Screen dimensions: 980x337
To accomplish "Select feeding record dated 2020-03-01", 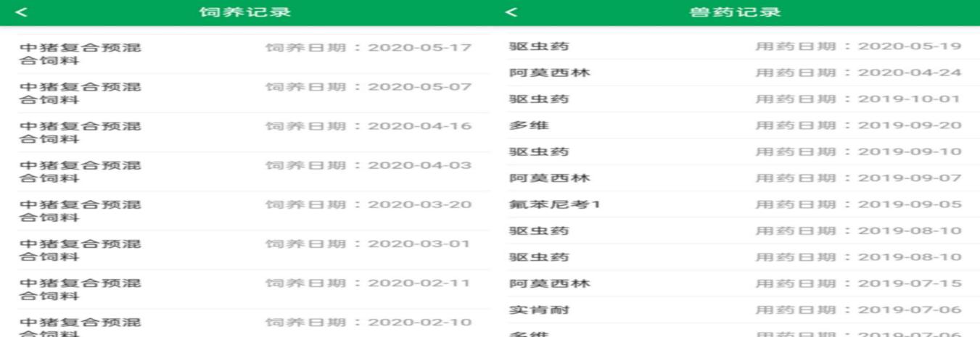I will pyautogui.click(x=244, y=250).
